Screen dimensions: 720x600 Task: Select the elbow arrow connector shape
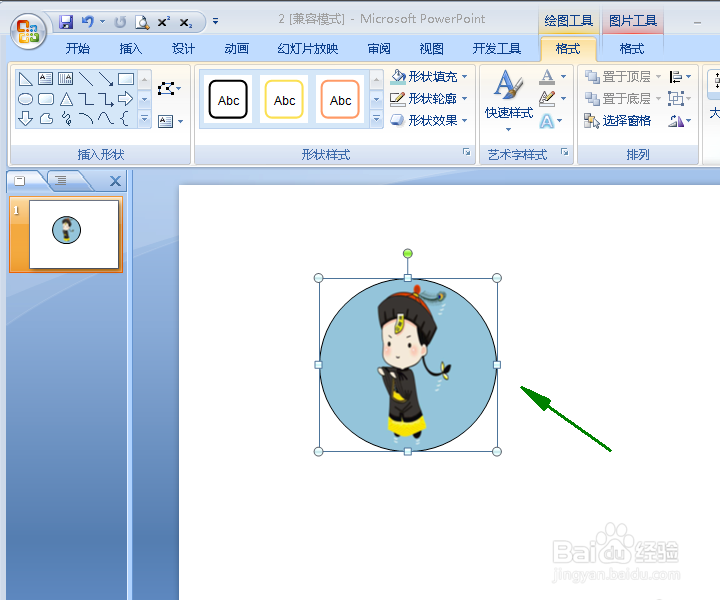click(106, 99)
